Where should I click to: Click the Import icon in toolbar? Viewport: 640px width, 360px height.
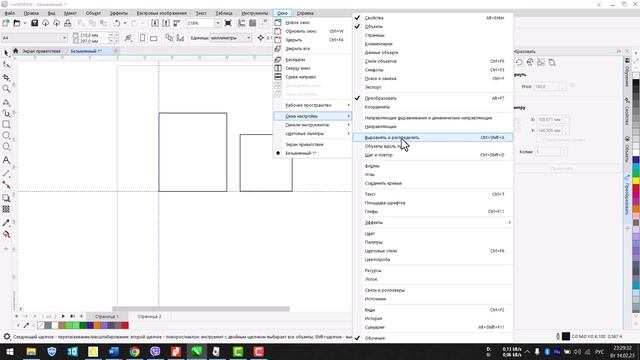pyautogui.click(x=155, y=23)
